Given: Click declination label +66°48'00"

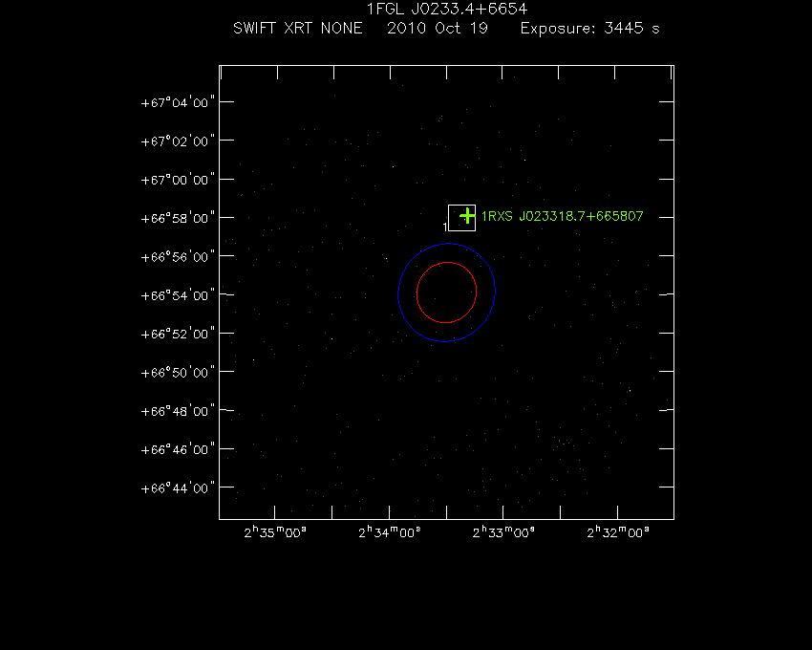Looking at the screenshot, I should coord(178,410).
